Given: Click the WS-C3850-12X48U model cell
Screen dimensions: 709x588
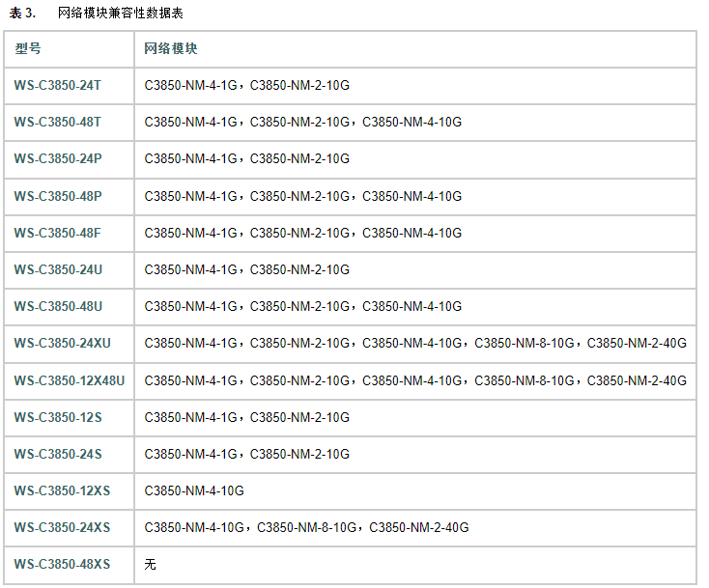Looking at the screenshot, I should click(x=70, y=380).
